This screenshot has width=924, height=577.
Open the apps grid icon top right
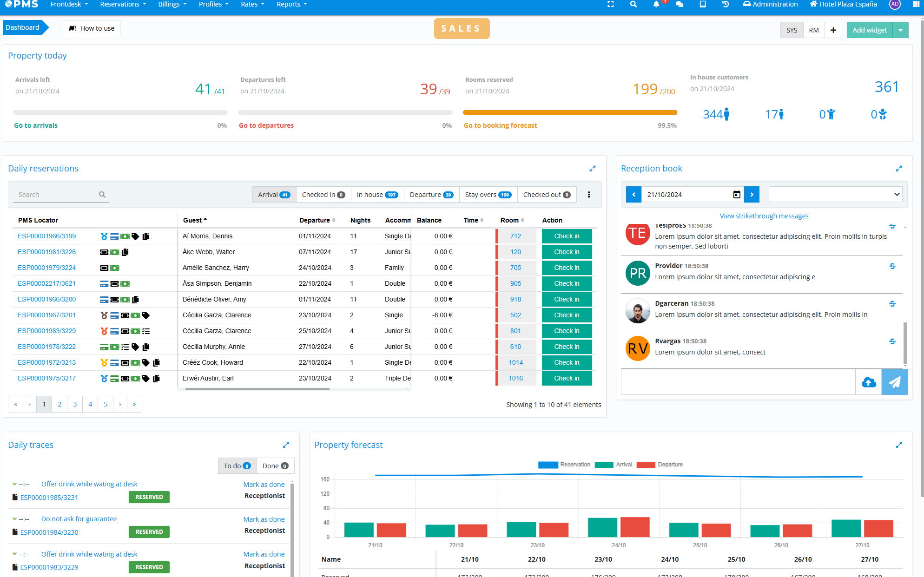point(916,4)
